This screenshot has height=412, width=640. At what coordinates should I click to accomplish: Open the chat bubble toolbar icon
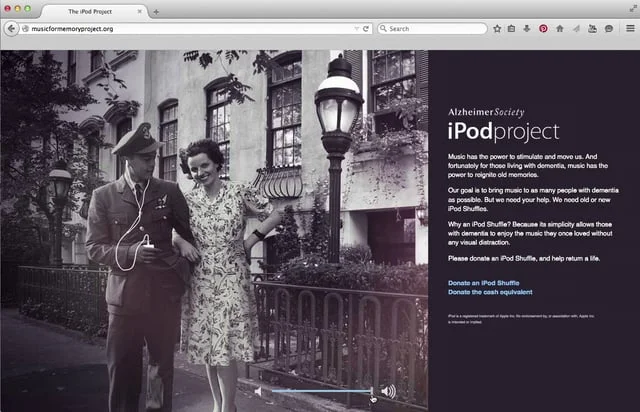tap(609, 29)
